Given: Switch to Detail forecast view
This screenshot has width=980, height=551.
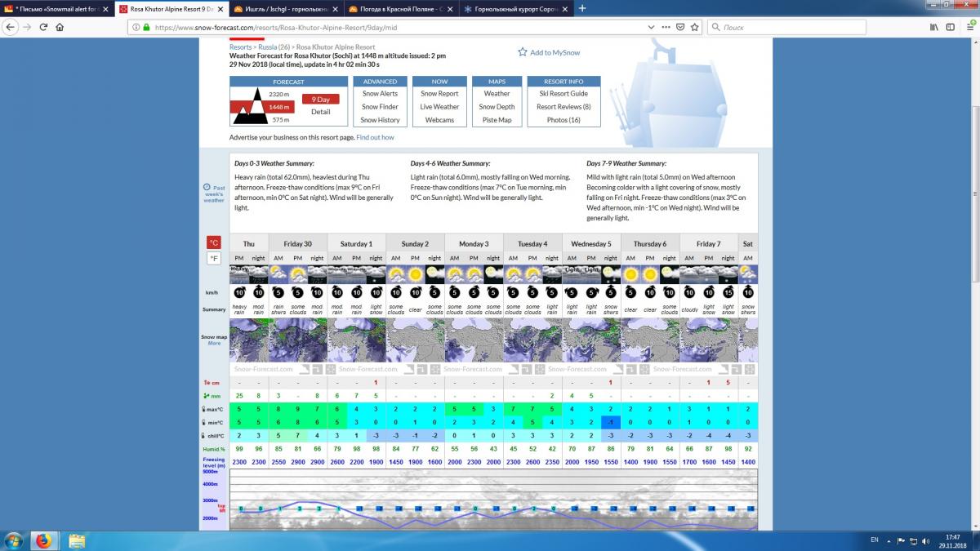Looking at the screenshot, I should pyautogui.click(x=321, y=112).
